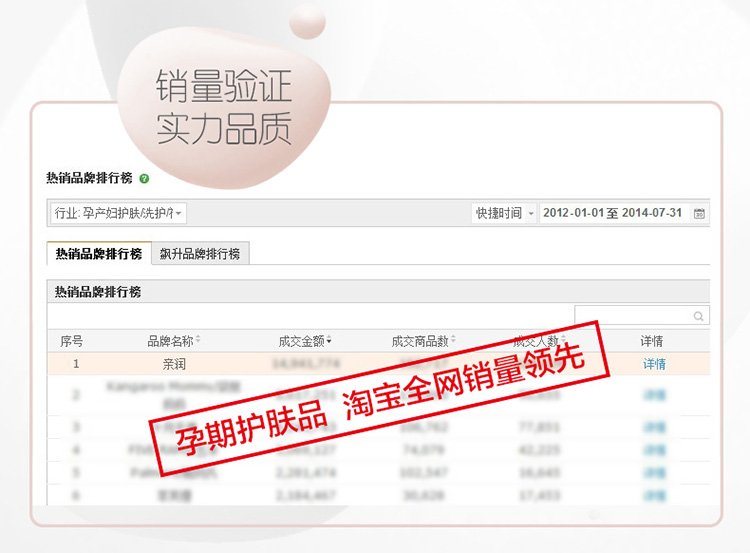Viewport: 750px width, 553px height.
Task: Select the 热销品牌排行榜 tab
Action: (x=99, y=254)
